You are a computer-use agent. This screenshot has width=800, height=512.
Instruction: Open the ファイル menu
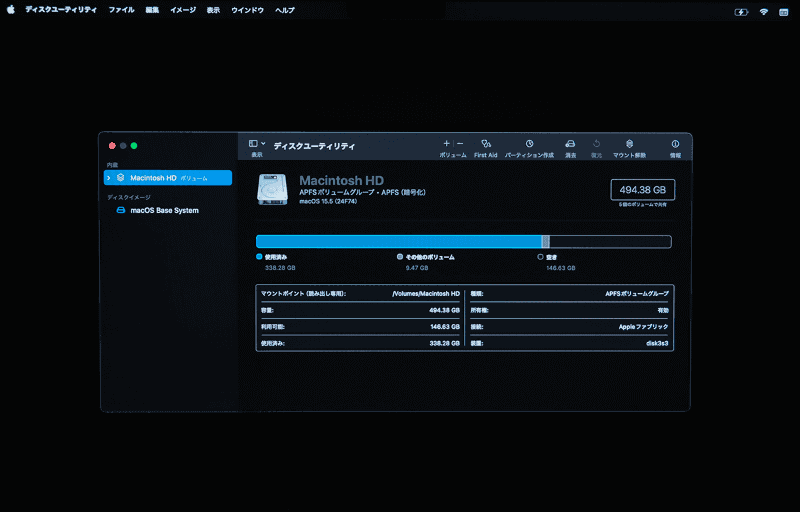[x=121, y=10]
